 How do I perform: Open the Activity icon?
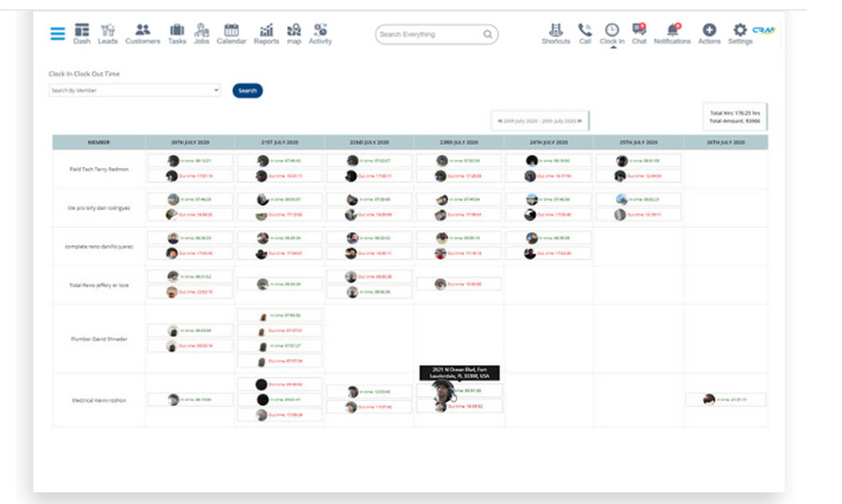click(x=320, y=32)
